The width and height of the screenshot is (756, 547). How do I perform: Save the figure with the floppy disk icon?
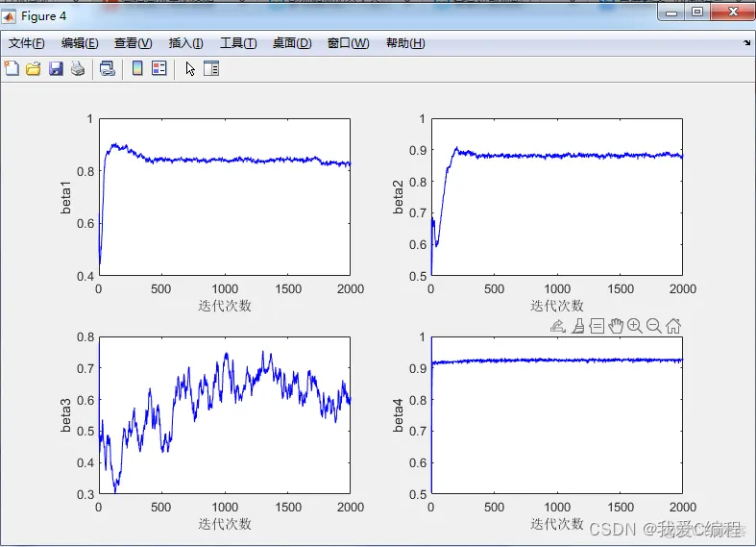(x=56, y=68)
